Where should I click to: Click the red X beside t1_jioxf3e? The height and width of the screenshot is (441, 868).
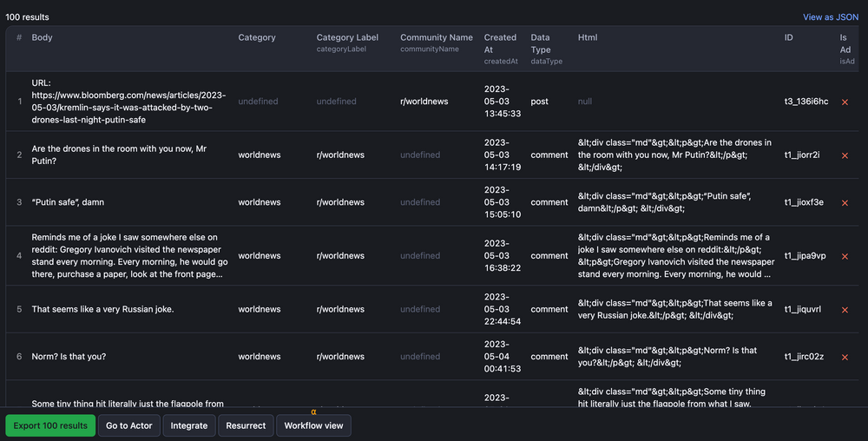pyautogui.click(x=845, y=202)
